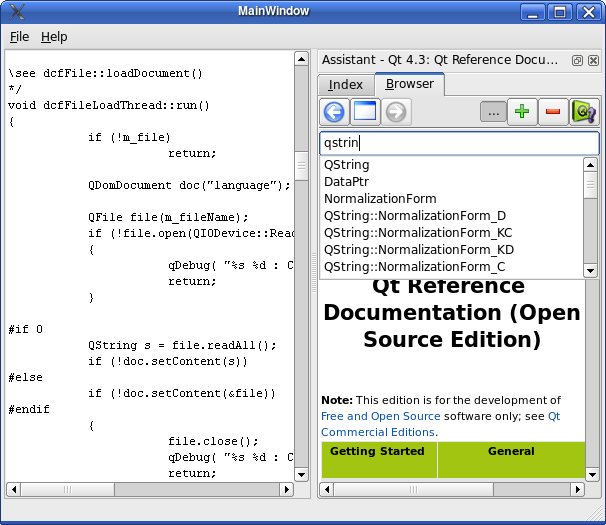Screen dimensions: 606x525
Task: Click into the qstrin search field
Action: [x=460, y=143]
